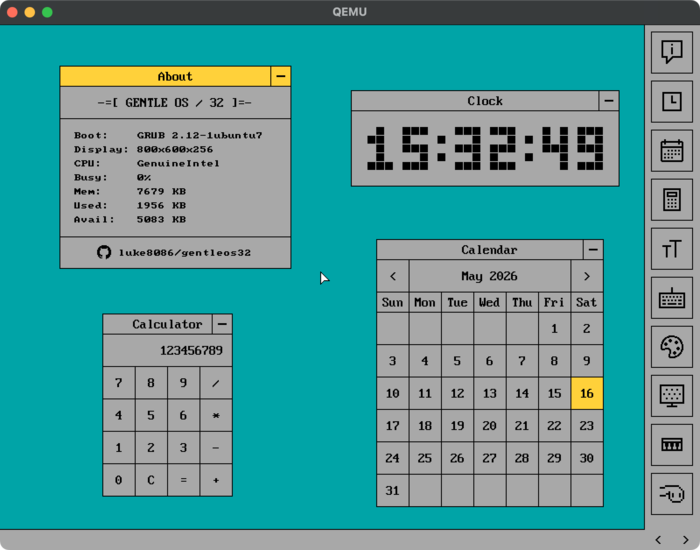The width and height of the screenshot is (700, 550).
Task: Click the Display: 800x600x256 line
Action: pos(143,149)
